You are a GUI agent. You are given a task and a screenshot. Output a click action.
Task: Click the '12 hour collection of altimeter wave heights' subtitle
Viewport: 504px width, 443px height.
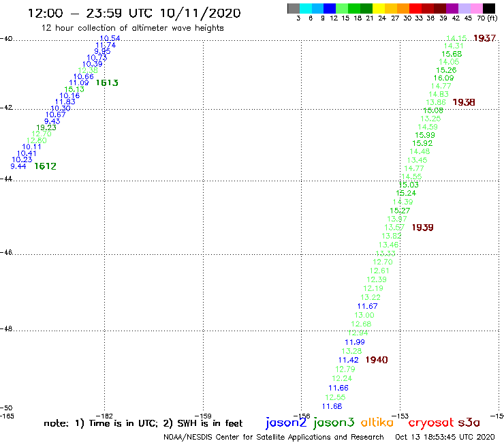tap(132, 28)
